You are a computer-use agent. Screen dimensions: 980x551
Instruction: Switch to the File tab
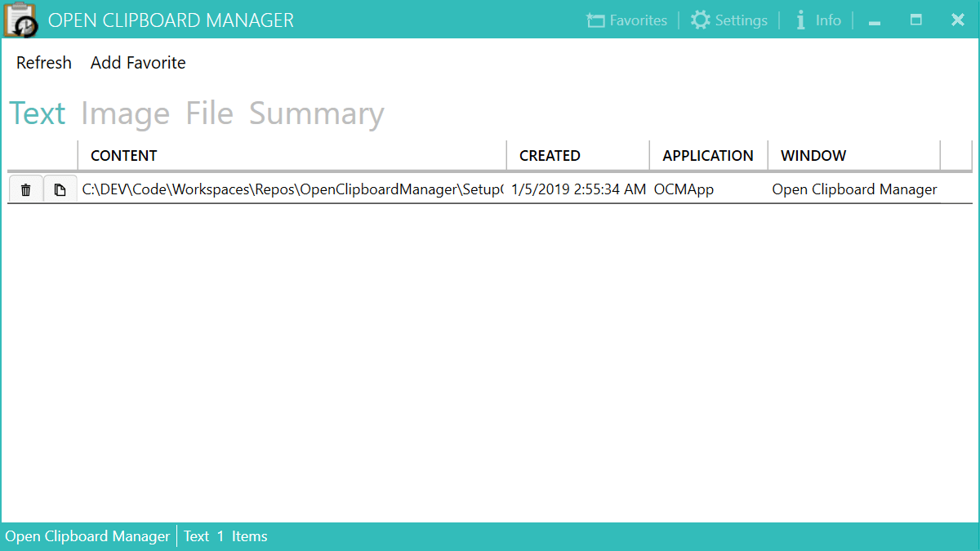(209, 113)
